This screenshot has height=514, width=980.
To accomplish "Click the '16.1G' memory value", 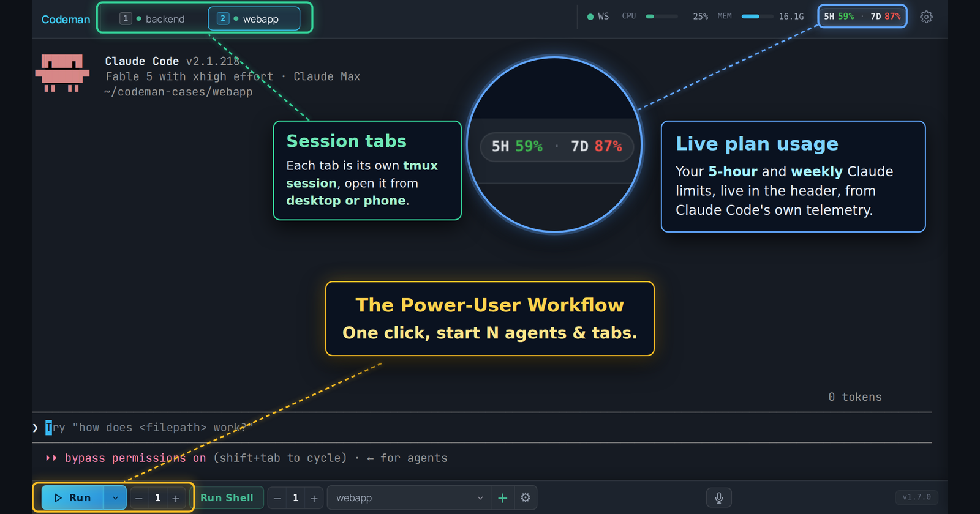I will point(791,17).
